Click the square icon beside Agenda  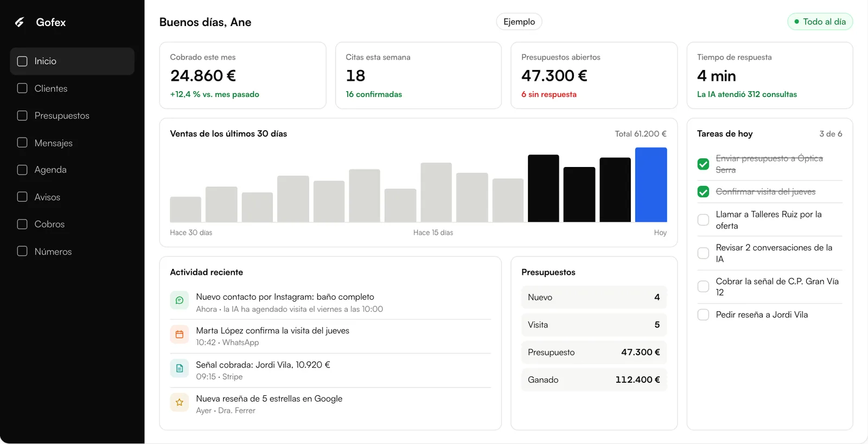click(22, 170)
